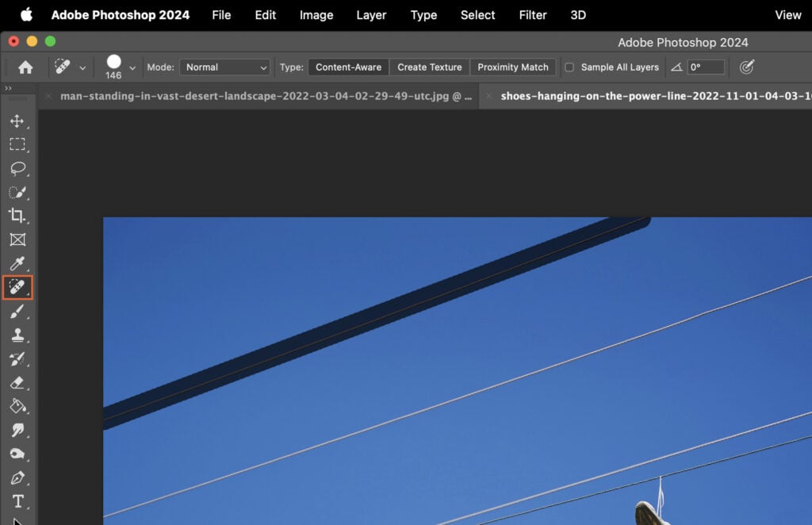Click the Home screen icon
Image resolution: width=812 pixels, height=525 pixels.
click(25, 67)
